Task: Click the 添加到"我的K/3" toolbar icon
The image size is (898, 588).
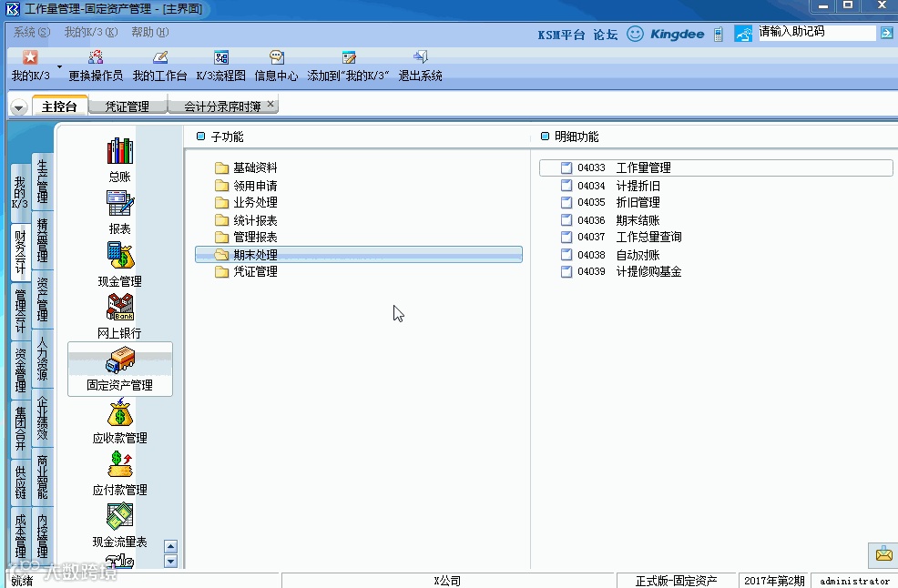Action: (349, 57)
